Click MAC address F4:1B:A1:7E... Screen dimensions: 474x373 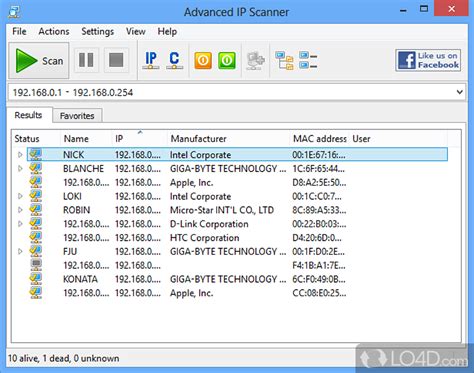click(x=319, y=265)
